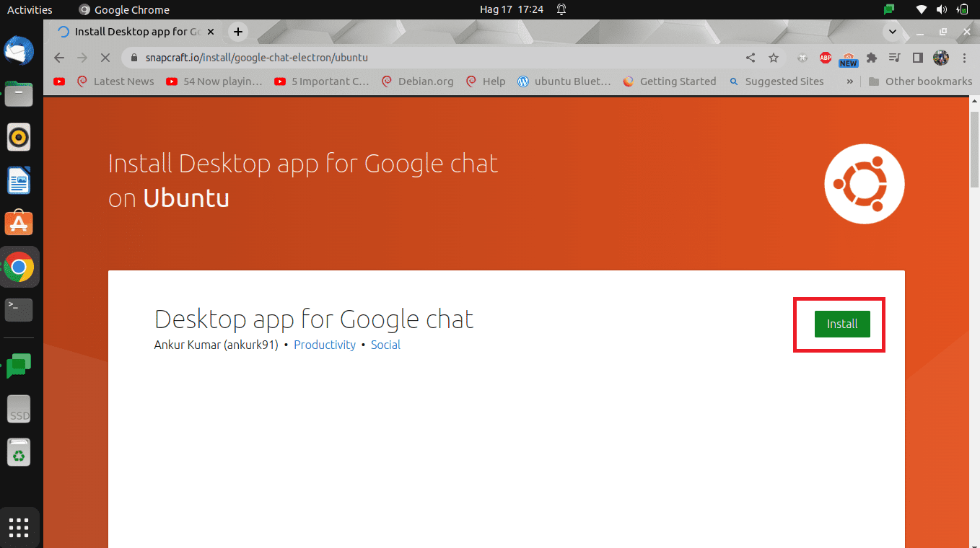The width and height of the screenshot is (980, 548).
Task: Open the ubuntu Bluet... bookmark
Action: [x=564, y=81]
